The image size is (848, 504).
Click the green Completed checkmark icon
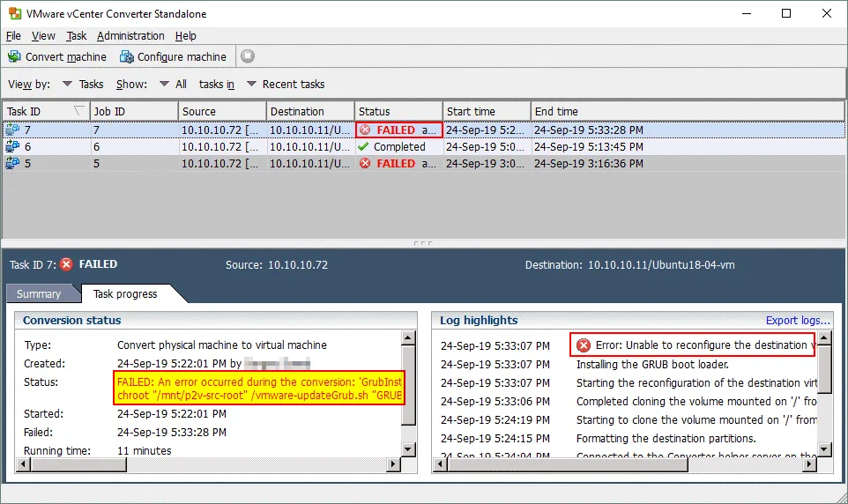[x=364, y=146]
